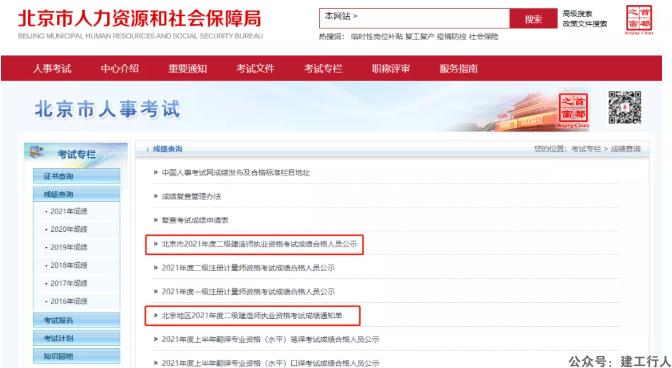Open 考试计划 in the sidebar
This screenshot has height=368, width=672.
coord(76,338)
